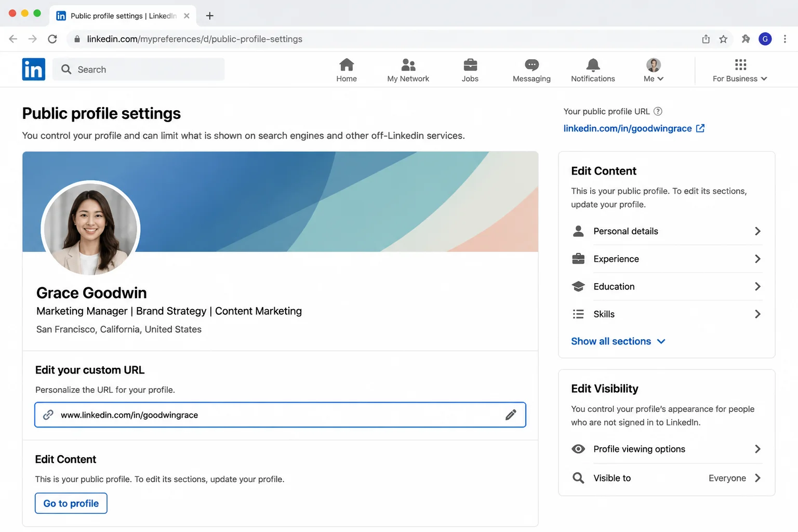Open the linkedin.com/in/goodwingrace link

click(628, 128)
